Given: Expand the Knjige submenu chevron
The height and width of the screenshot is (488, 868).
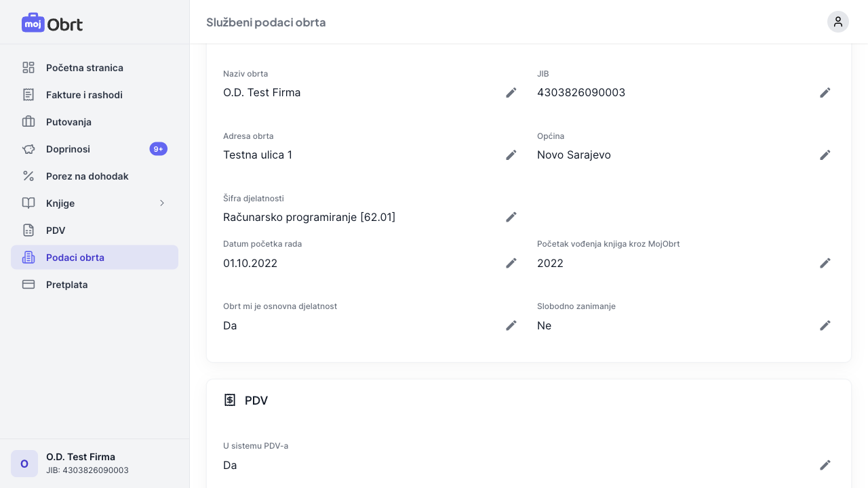Looking at the screenshot, I should [162, 203].
